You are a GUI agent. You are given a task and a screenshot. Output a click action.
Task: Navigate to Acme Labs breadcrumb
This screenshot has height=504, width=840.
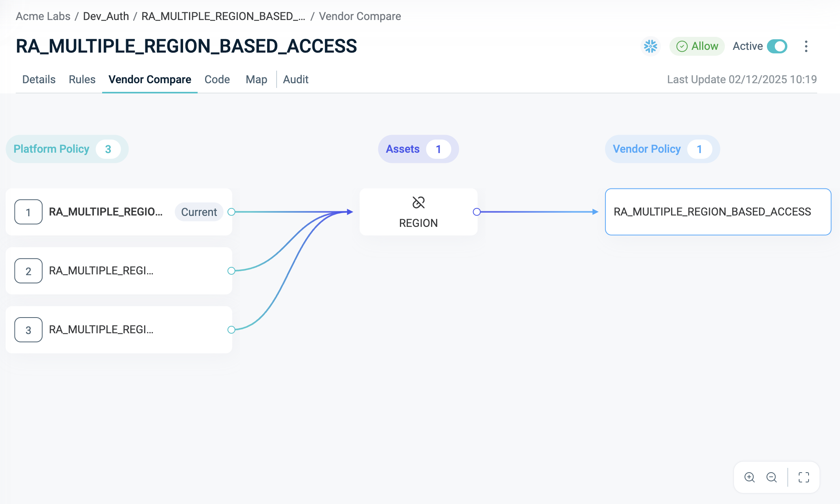43,16
